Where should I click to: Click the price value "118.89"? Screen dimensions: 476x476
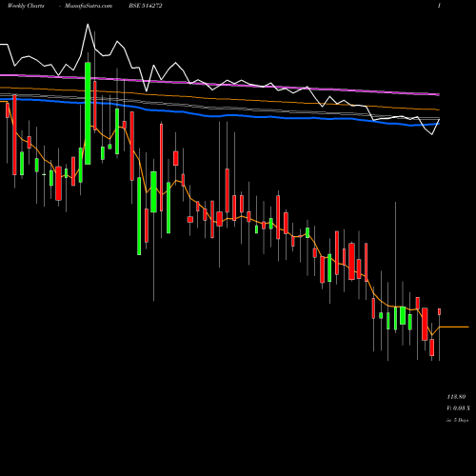pyautogui.click(x=456, y=397)
